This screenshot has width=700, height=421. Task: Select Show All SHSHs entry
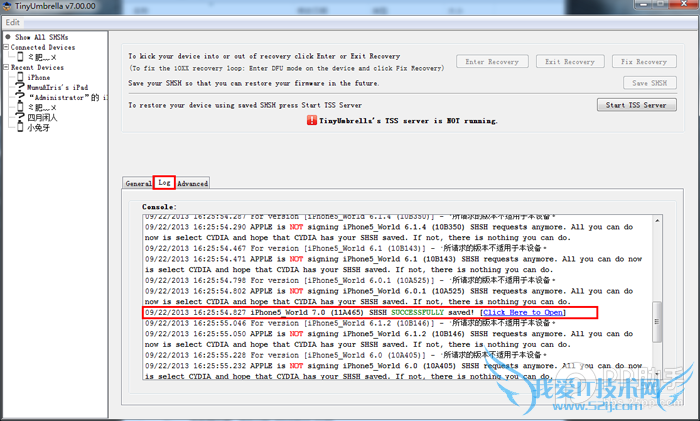click(x=42, y=37)
